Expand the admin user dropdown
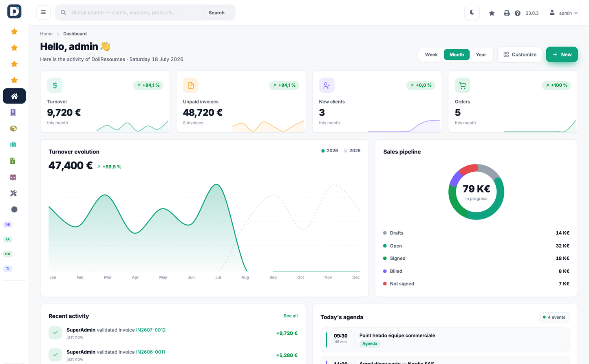Image resolution: width=589 pixels, height=364 pixels. pos(564,13)
